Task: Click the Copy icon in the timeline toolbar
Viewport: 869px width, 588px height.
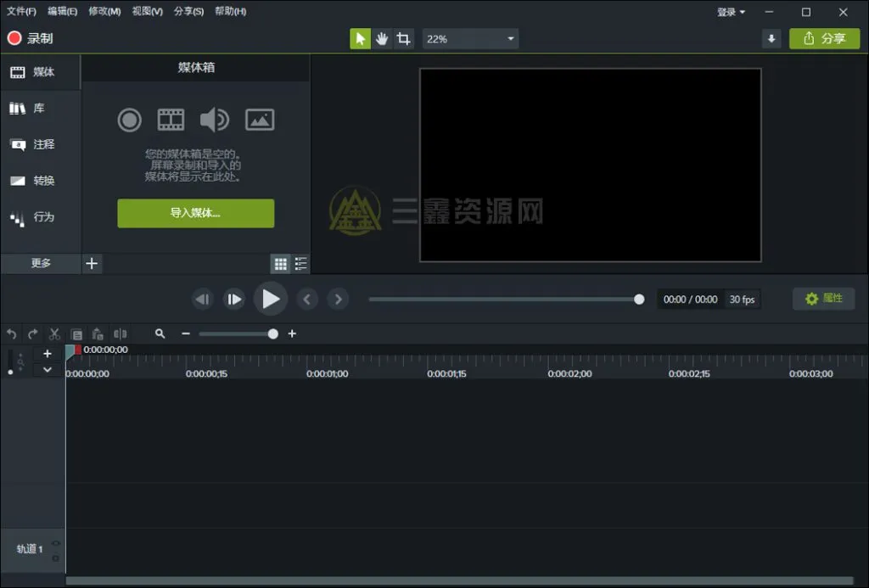Action: pos(76,333)
